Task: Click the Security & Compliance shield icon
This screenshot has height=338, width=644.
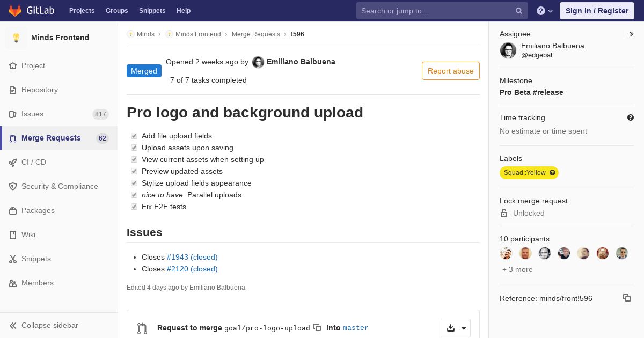Action: [13, 187]
